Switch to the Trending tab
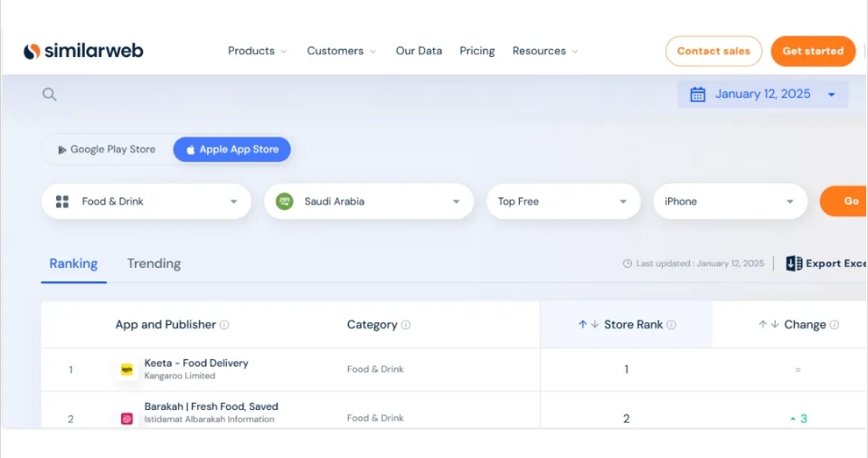Image resolution: width=868 pixels, height=458 pixels. click(154, 263)
